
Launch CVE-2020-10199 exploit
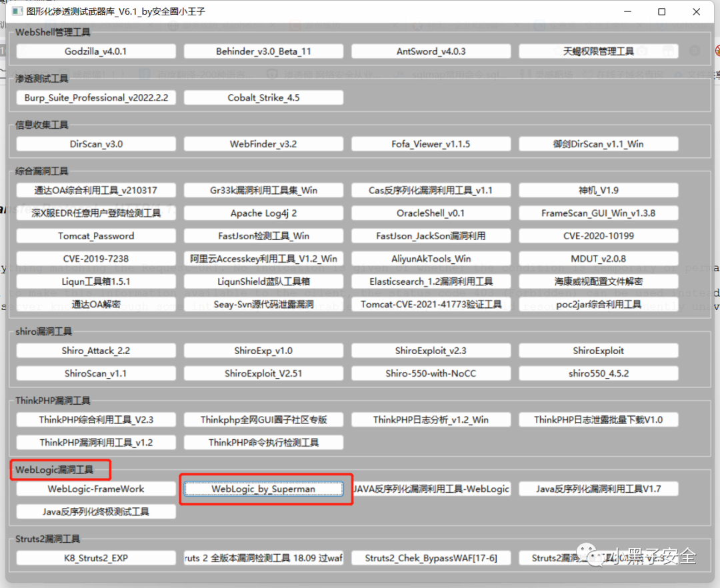coord(599,236)
